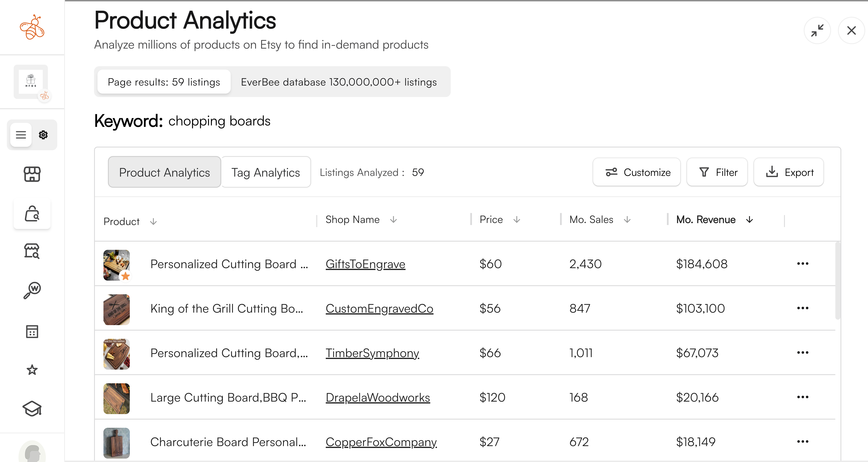Screen dimensions: 868x462
Task: Switch to Product Analytics tab
Action: (164, 172)
